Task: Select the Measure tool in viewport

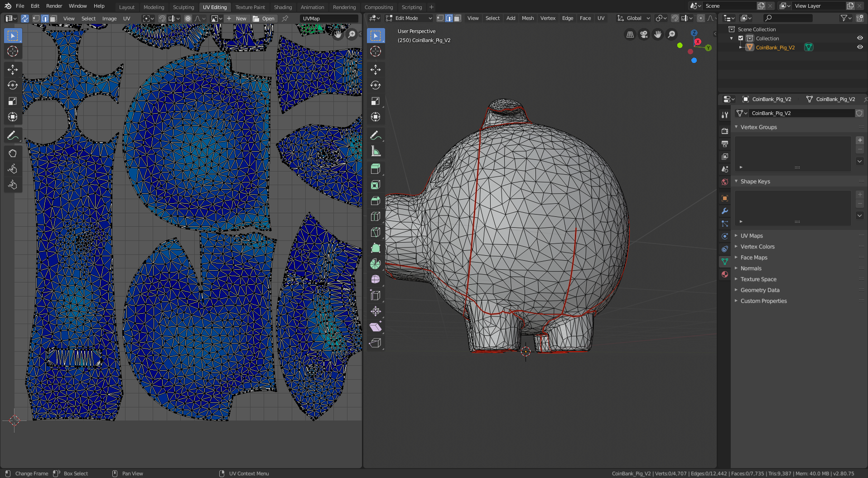Action: [x=375, y=151]
